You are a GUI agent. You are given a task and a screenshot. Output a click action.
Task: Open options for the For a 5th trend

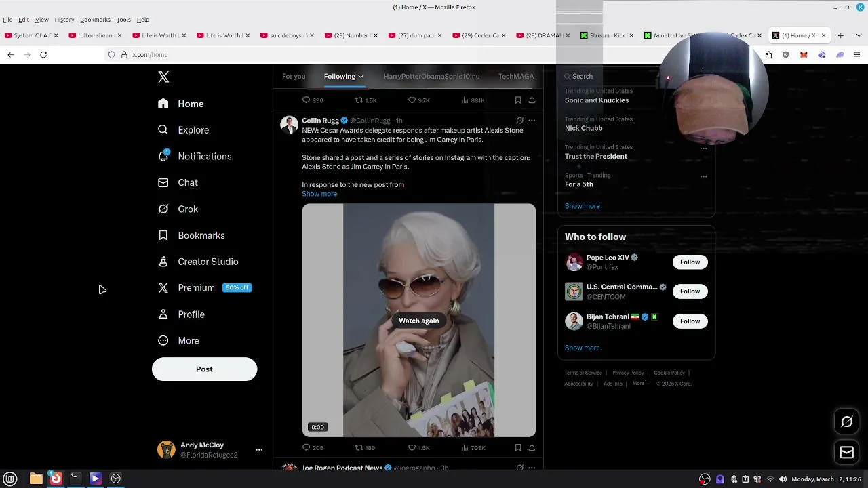point(703,176)
